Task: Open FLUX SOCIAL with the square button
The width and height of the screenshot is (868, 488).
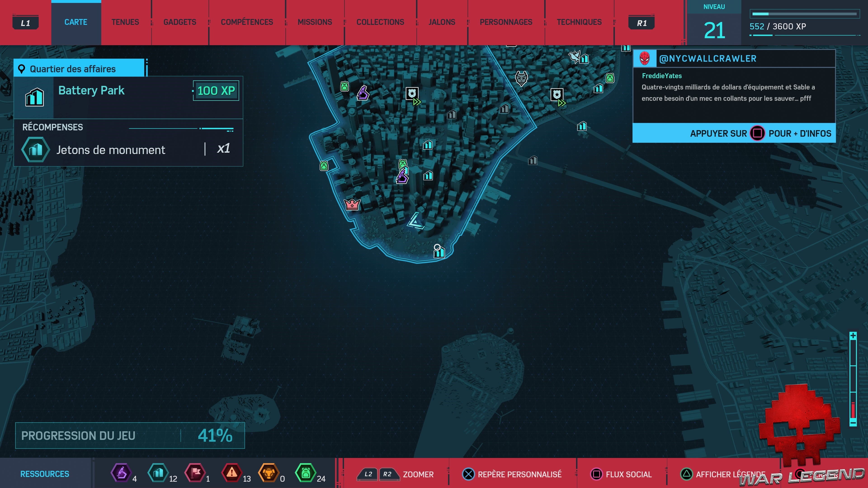Action: coord(596,474)
